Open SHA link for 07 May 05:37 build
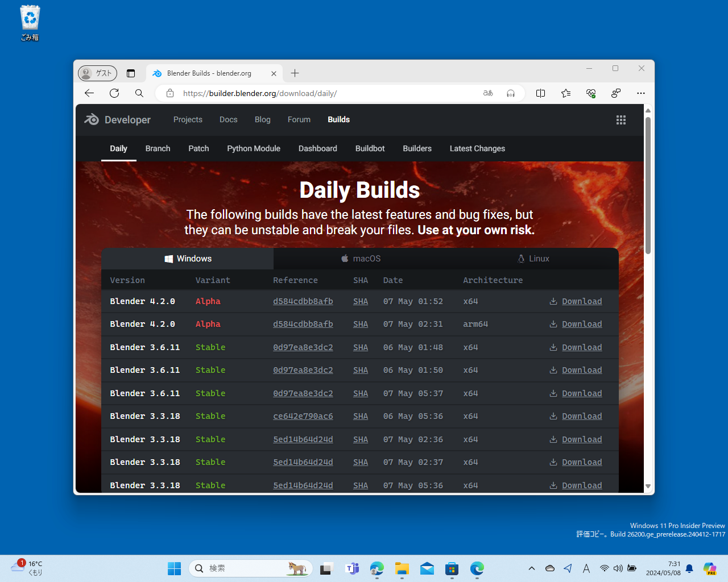The width and height of the screenshot is (728, 582). click(x=361, y=393)
